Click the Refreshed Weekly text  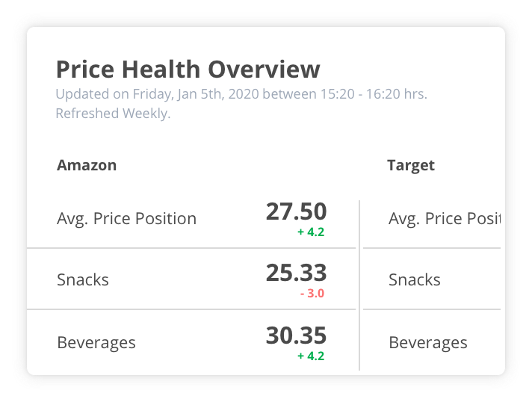coord(113,114)
